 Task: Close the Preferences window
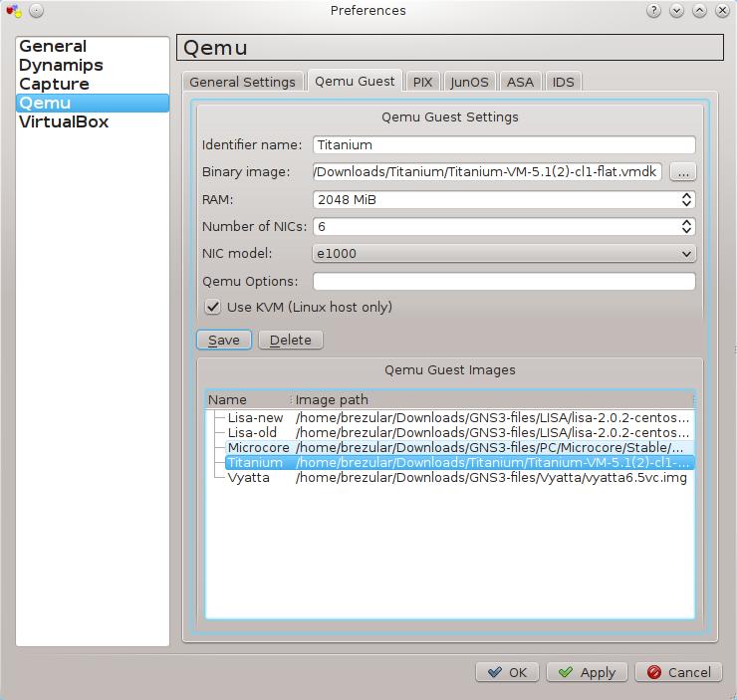coord(722,10)
